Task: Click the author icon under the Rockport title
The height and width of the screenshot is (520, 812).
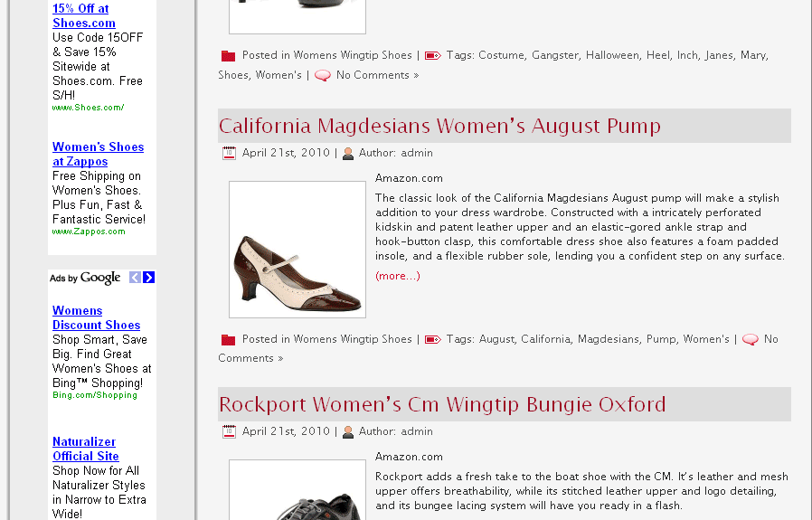Action: tap(348, 432)
